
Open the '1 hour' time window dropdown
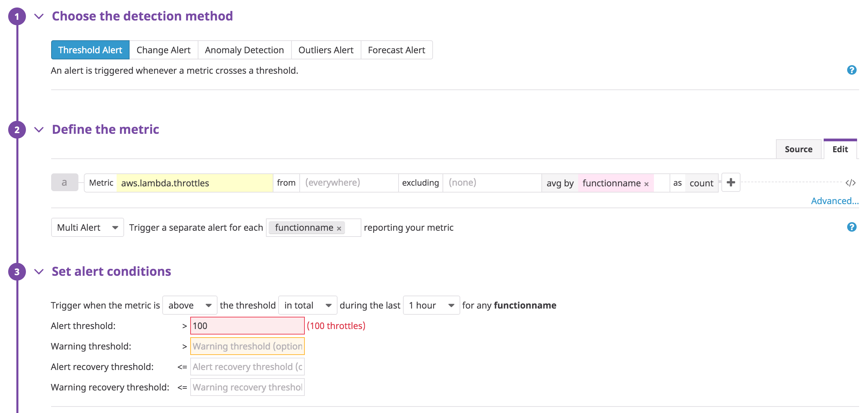(431, 305)
